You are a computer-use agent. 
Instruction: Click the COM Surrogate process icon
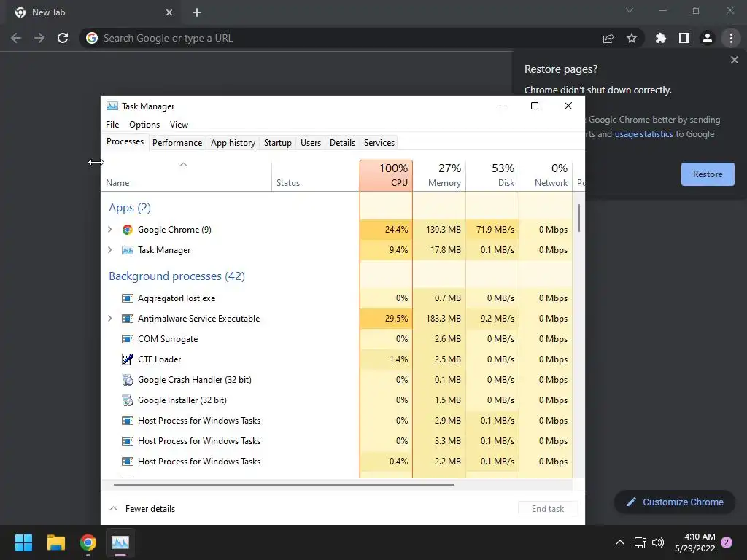[127, 339]
